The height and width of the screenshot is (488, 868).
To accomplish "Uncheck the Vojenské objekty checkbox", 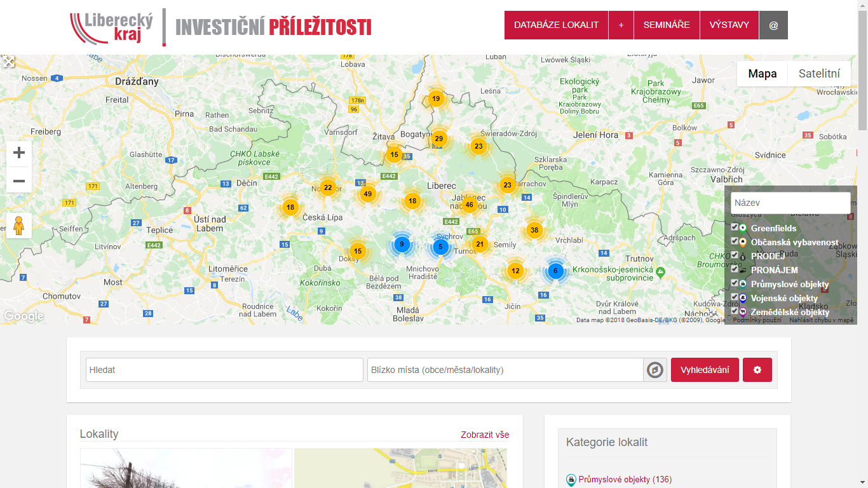I will [x=735, y=297].
